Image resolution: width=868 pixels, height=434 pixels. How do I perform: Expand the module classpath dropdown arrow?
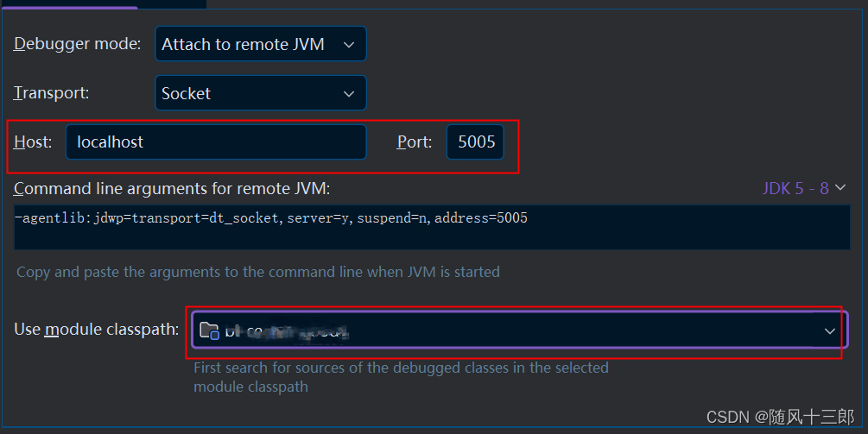(x=830, y=331)
